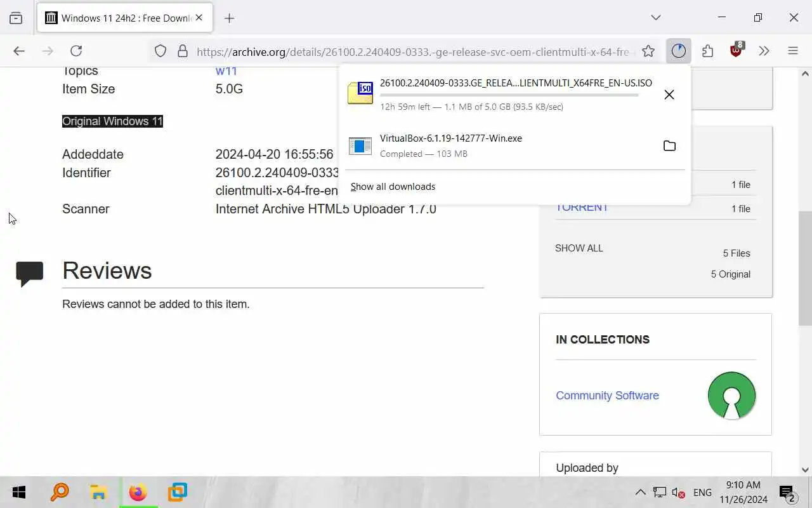Viewport: 812px width, 508px height.
Task: Open the notification center icon
Action: pos(787,493)
